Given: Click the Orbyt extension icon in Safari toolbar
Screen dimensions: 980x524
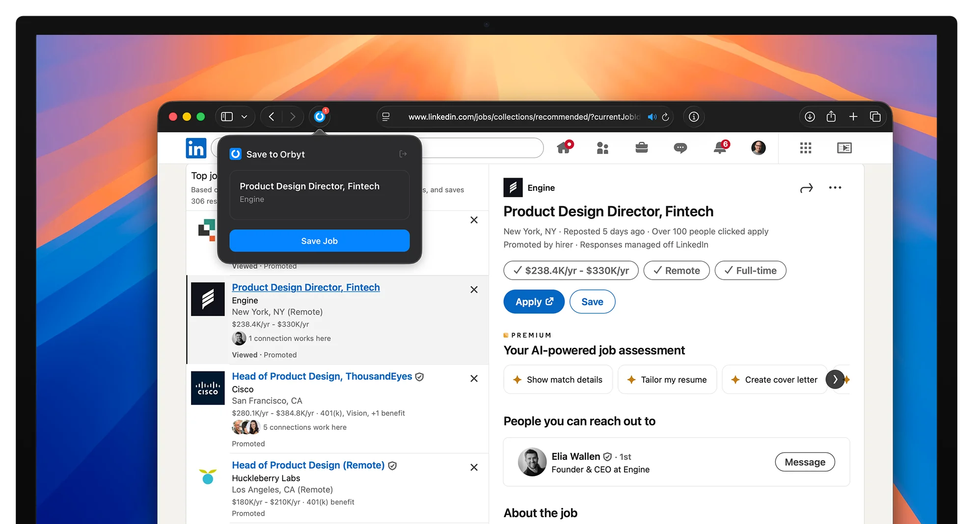Looking at the screenshot, I should [x=319, y=117].
